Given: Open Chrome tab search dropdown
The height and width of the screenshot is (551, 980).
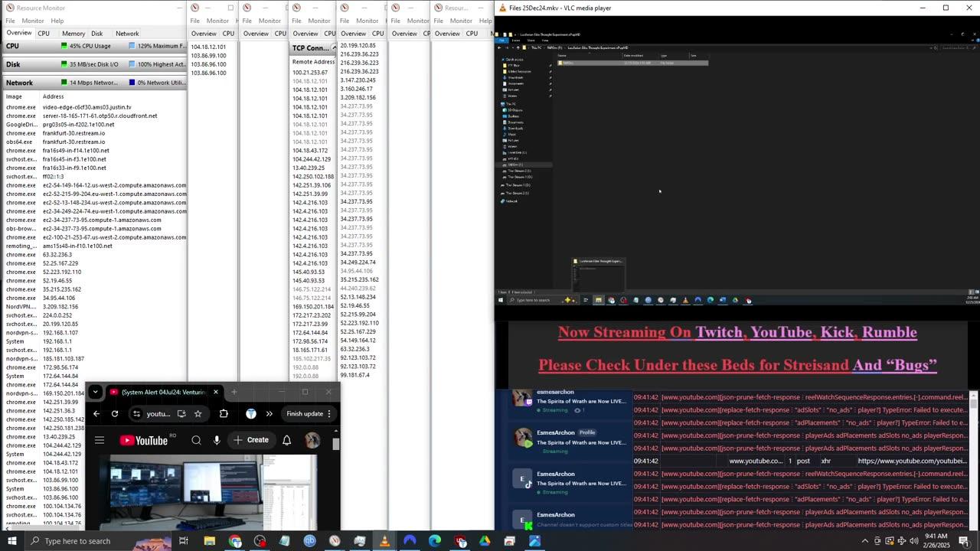Looking at the screenshot, I should click(x=95, y=392).
